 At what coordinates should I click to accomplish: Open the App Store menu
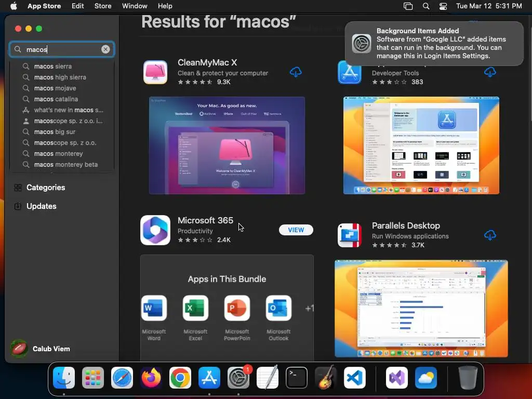44,6
